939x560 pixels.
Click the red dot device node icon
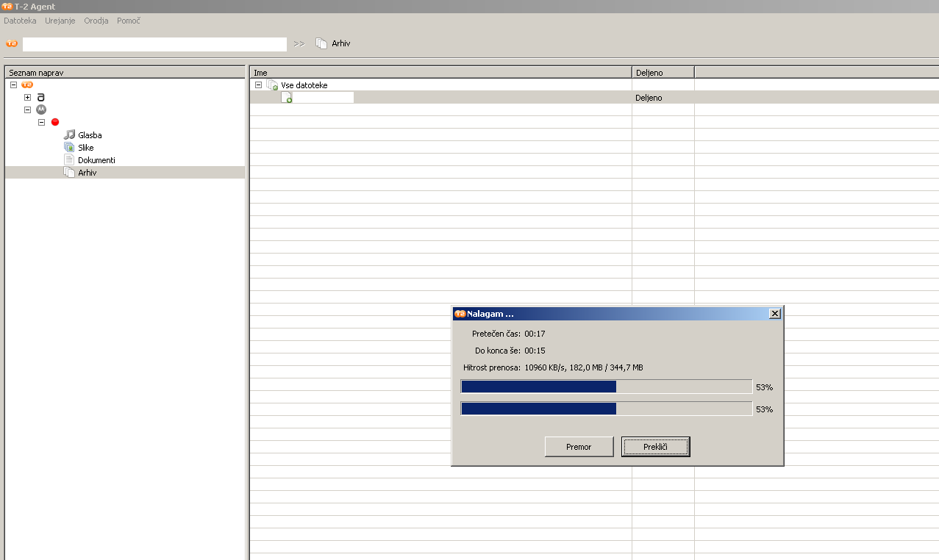click(x=55, y=122)
